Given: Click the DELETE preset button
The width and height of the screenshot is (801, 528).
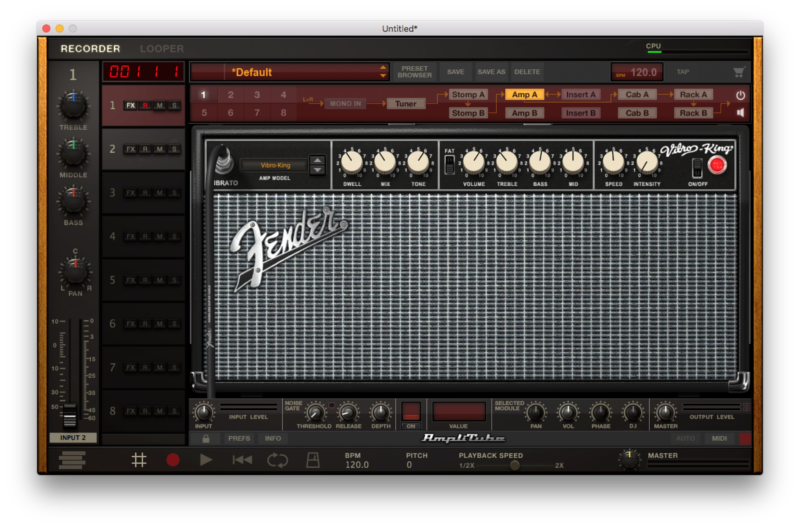Looking at the screenshot, I should point(527,72).
